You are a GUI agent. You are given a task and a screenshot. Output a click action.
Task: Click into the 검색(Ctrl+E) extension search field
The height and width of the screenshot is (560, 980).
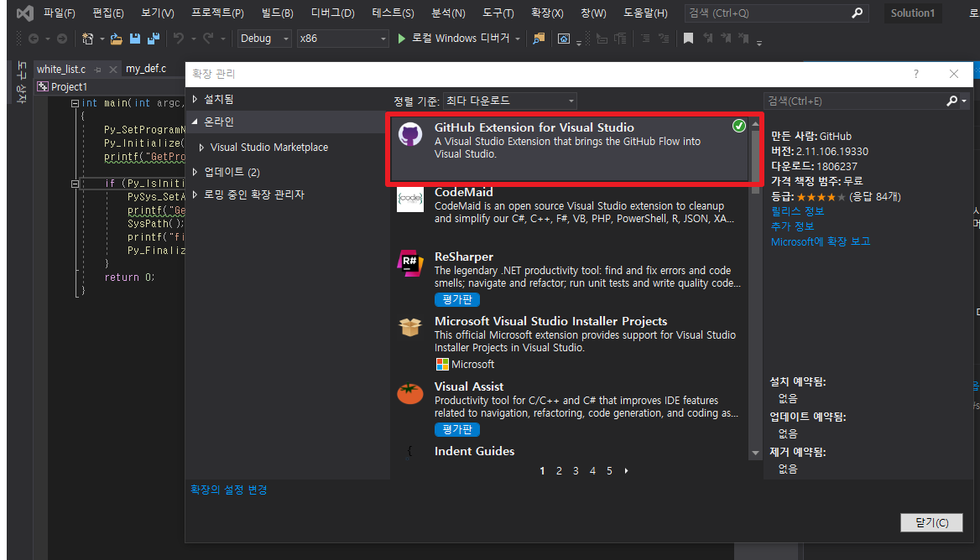[x=854, y=101]
